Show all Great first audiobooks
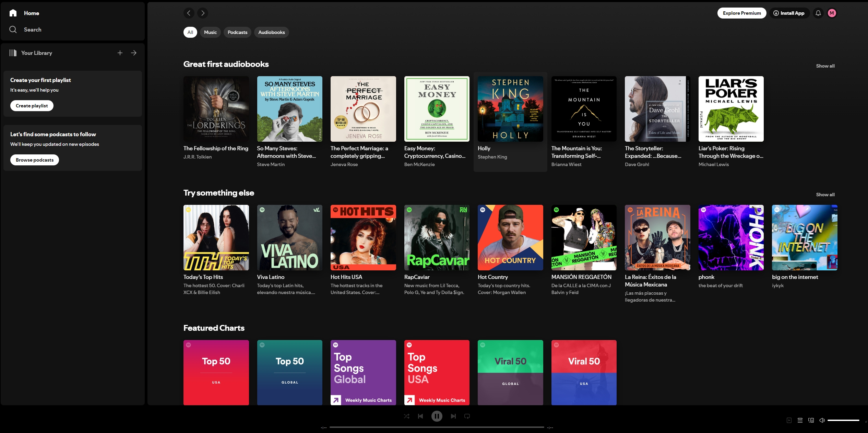 tap(825, 66)
